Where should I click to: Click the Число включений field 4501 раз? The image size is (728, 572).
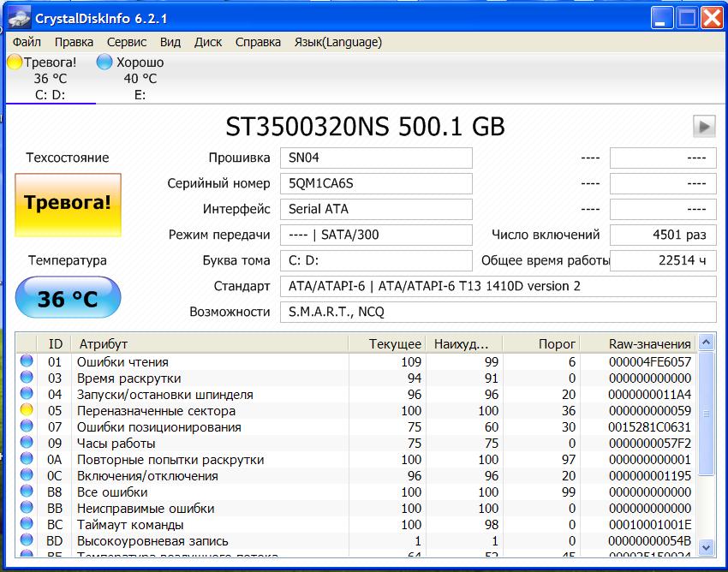pos(663,235)
